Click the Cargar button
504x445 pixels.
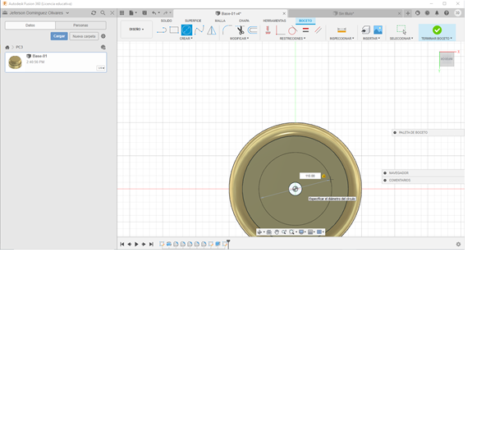click(59, 36)
